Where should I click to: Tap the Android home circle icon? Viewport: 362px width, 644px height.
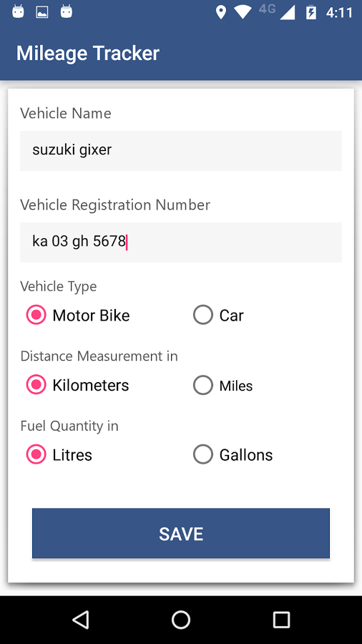click(181, 620)
